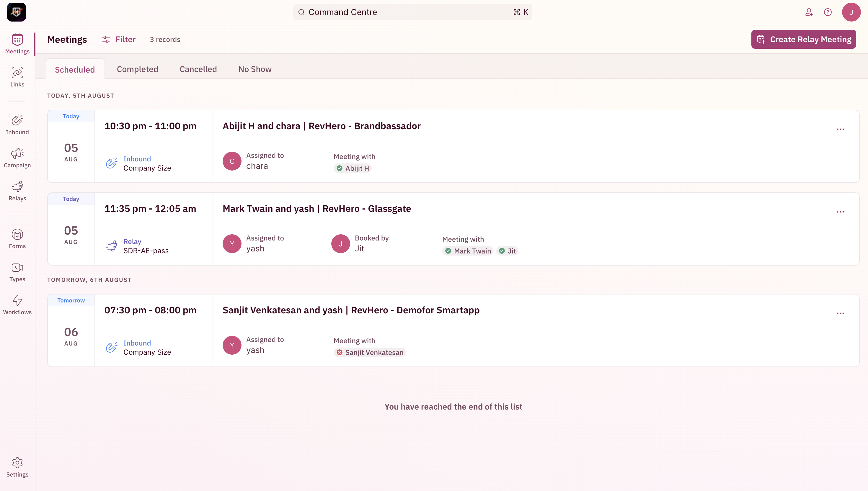Select the Scheduled tab
868x491 pixels.
click(x=75, y=69)
